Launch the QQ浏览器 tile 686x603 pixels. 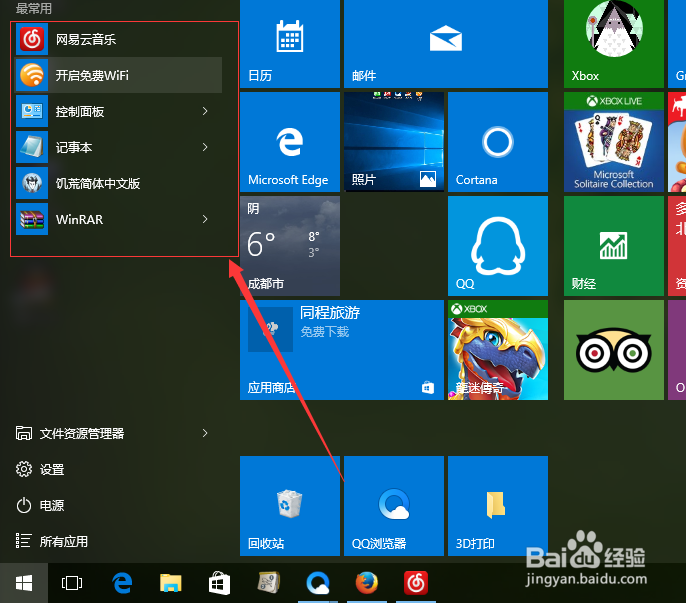coord(394,506)
